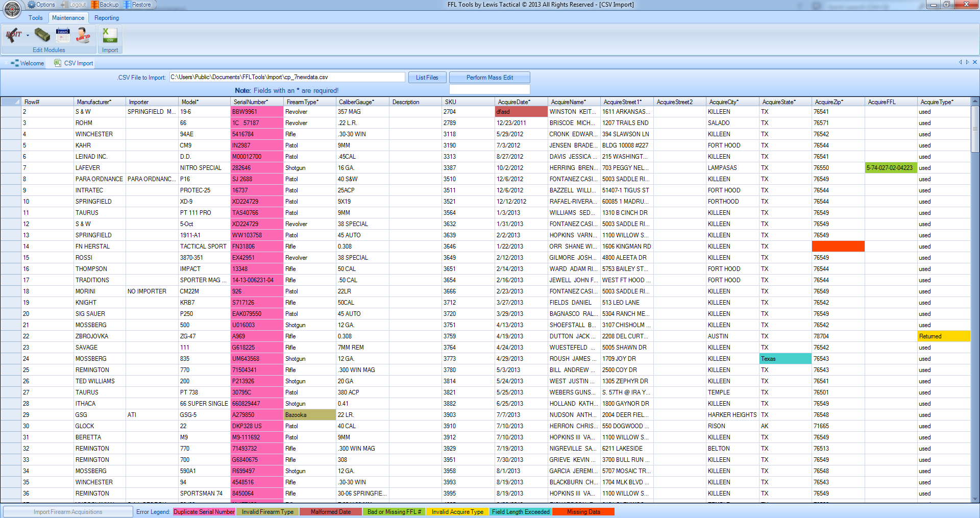
Task: Click the Invalid Firearm Type legend swatch
Action: (267, 512)
